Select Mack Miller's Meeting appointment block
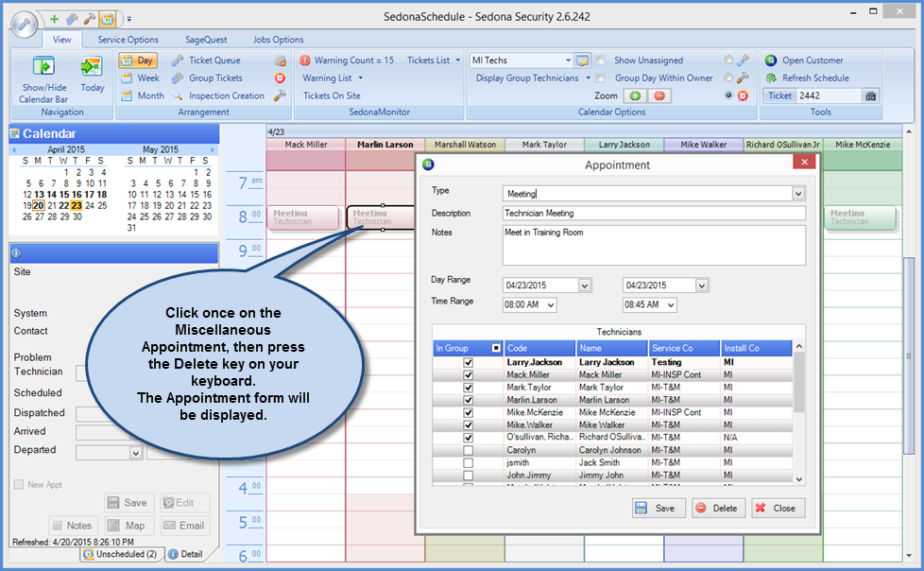The width and height of the screenshot is (924, 571). 303,217
